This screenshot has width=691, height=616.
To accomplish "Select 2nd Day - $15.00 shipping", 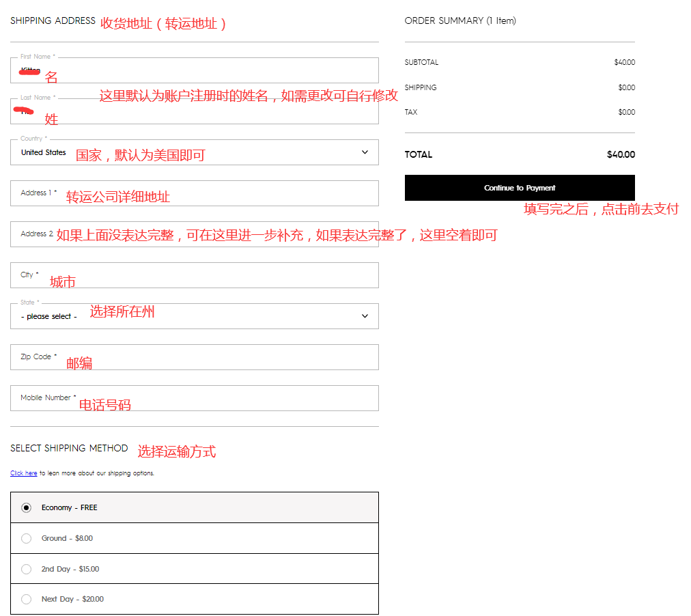I will pyautogui.click(x=27, y=569).
